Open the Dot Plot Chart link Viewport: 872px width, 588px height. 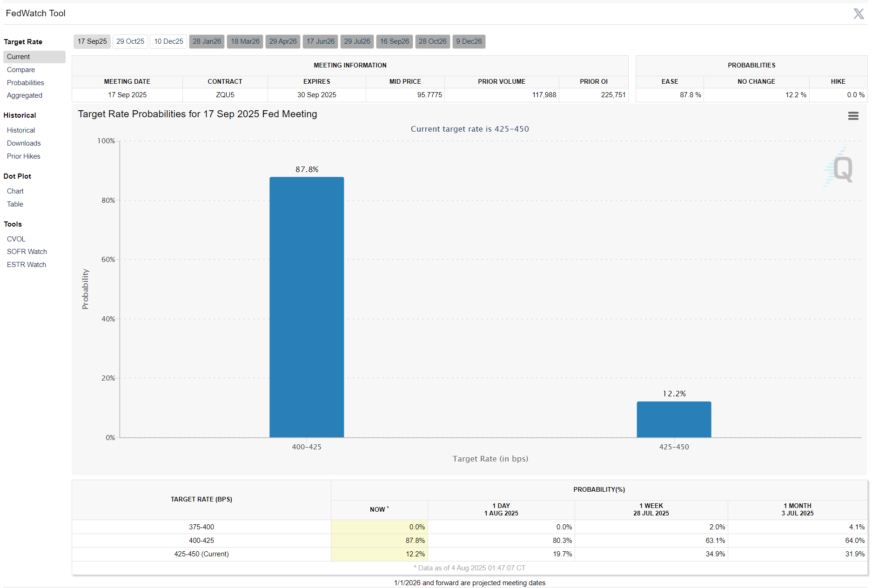(x=15, y=191)
